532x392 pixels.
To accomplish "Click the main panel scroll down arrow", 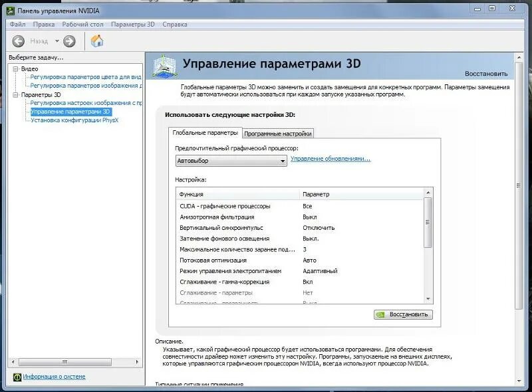I will coord(519,381).
